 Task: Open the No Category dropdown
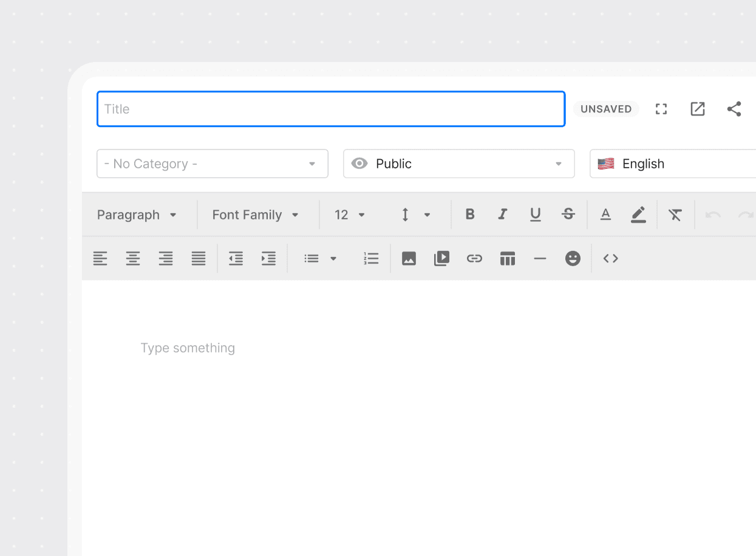[213, 163]
